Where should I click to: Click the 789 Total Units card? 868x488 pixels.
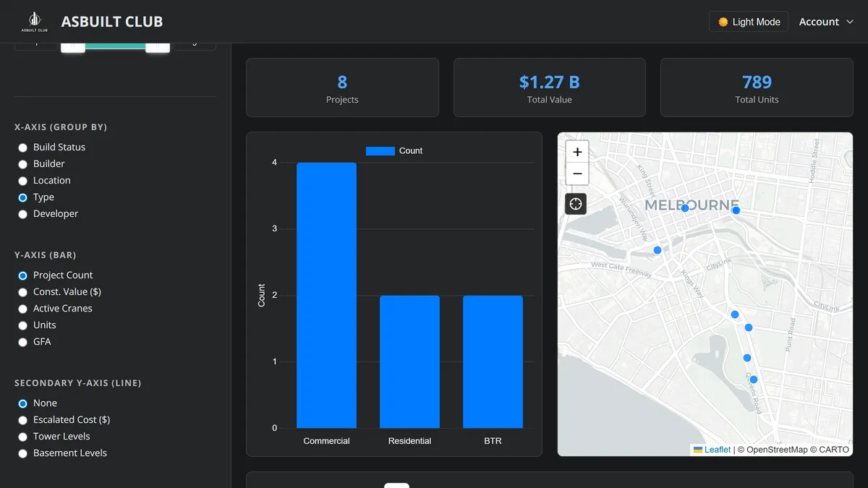coord(757,87)
